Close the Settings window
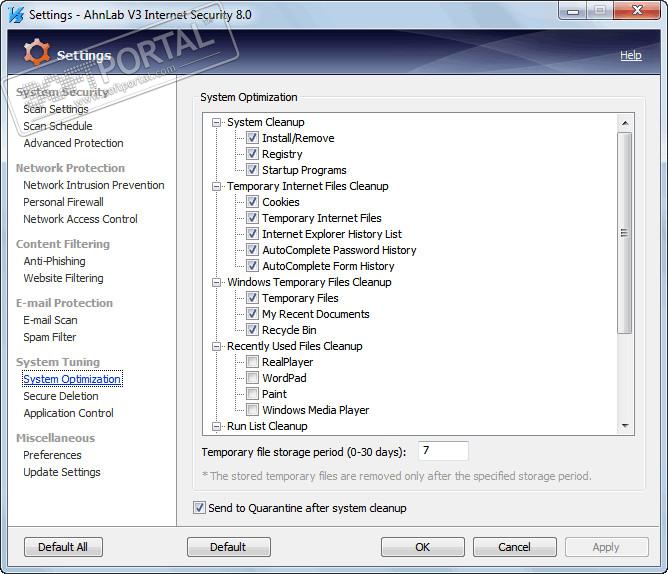 (x=637, y=11)
